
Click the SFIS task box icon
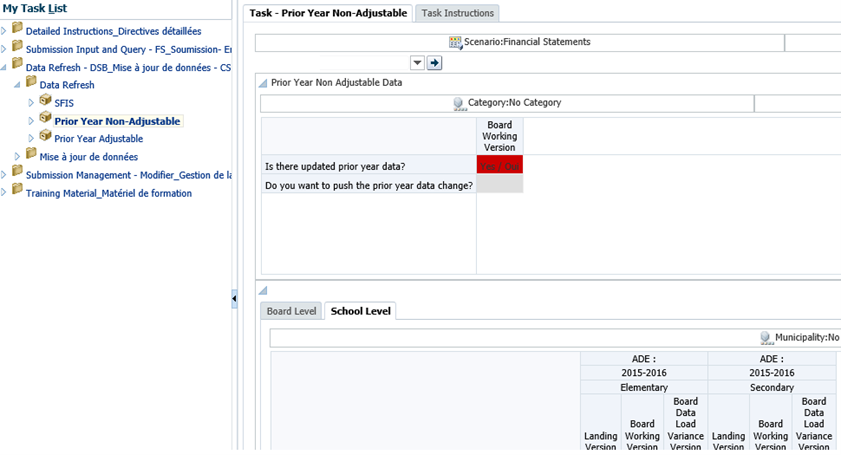point(46,99)
